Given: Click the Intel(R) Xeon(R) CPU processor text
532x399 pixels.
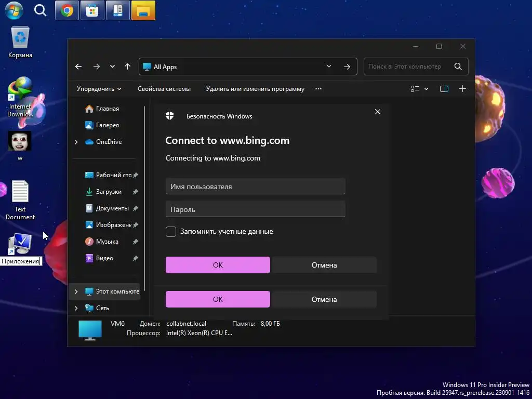Looking at the screenshot, I should pyautogui.click(x=199, y=333).
